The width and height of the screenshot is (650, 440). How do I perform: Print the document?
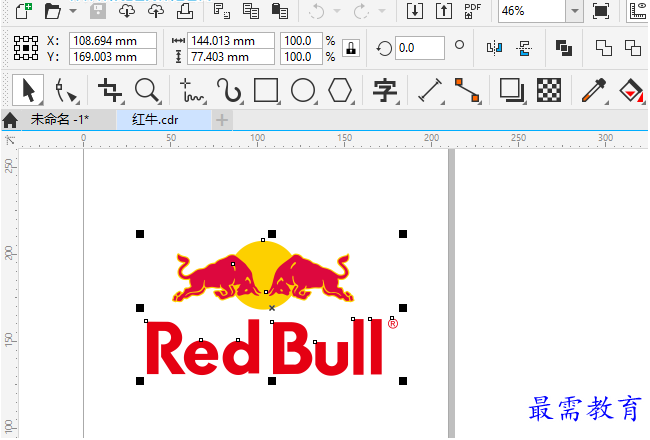click(185, 11)
